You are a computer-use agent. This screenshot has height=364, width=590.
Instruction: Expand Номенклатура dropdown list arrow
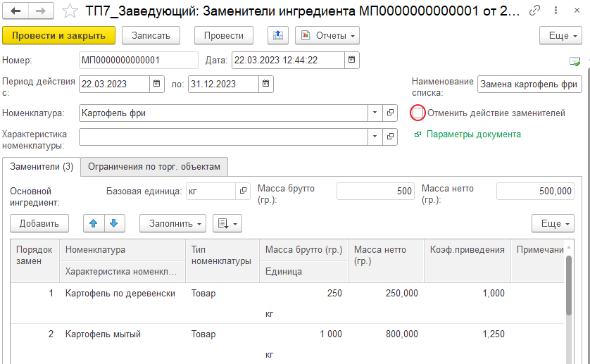click(375, 113)
